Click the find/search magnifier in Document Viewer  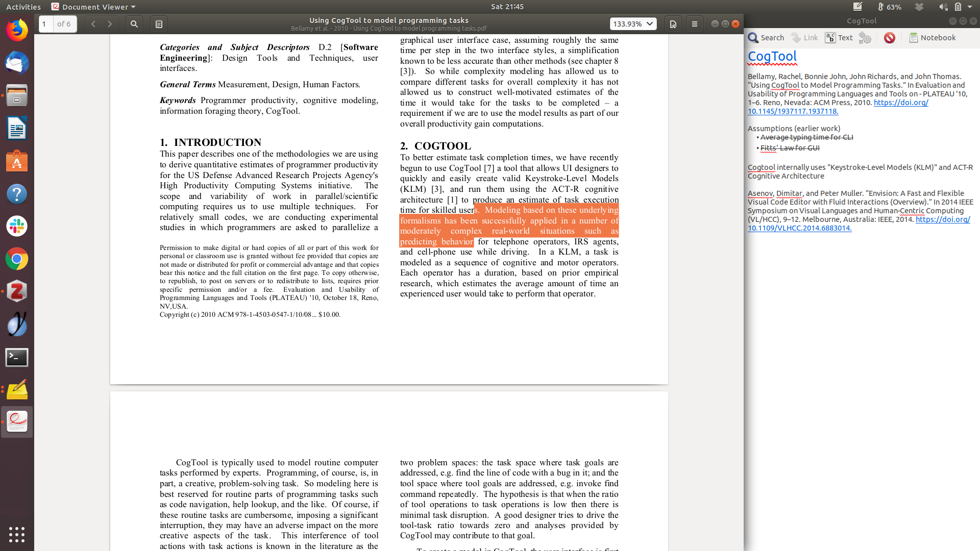coord(134,24)
